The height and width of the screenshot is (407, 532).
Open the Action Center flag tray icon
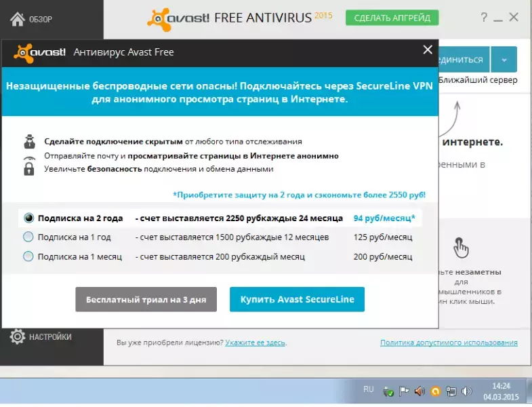click(404, 391)
